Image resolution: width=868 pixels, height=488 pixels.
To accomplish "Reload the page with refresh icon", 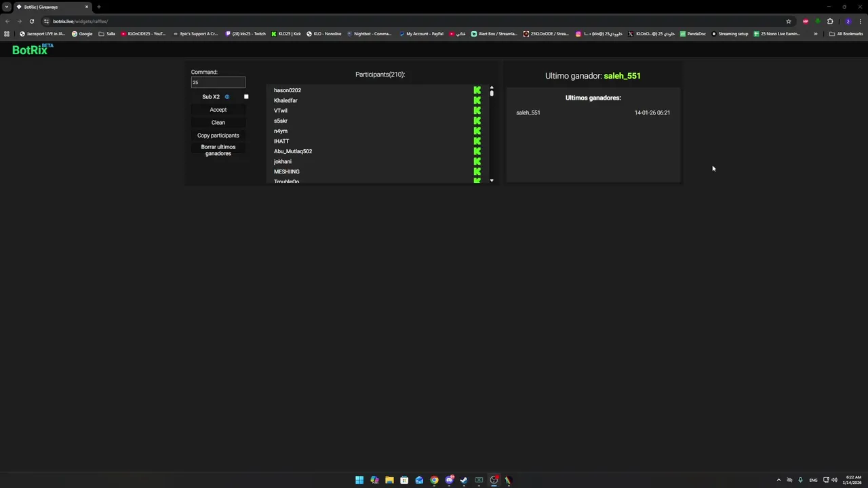I will (x=31, y=21).
